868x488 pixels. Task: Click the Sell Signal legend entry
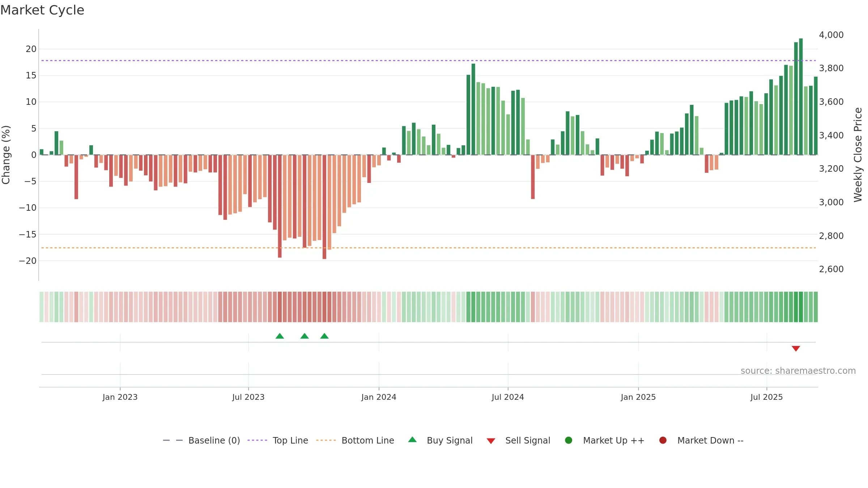tap(518, 440)
